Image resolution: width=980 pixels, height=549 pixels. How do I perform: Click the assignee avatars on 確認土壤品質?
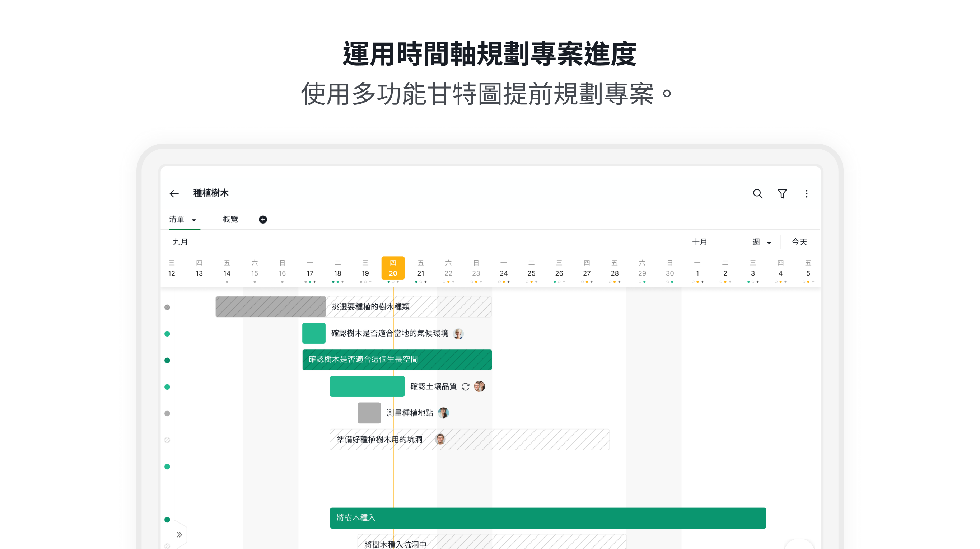[x=479, y=386]
